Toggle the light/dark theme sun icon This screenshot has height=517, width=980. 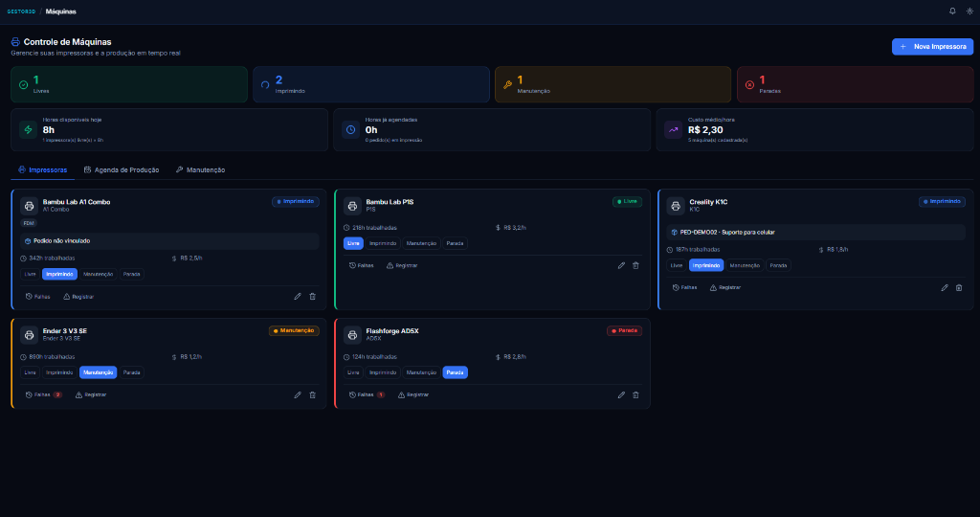click(969, 11)
